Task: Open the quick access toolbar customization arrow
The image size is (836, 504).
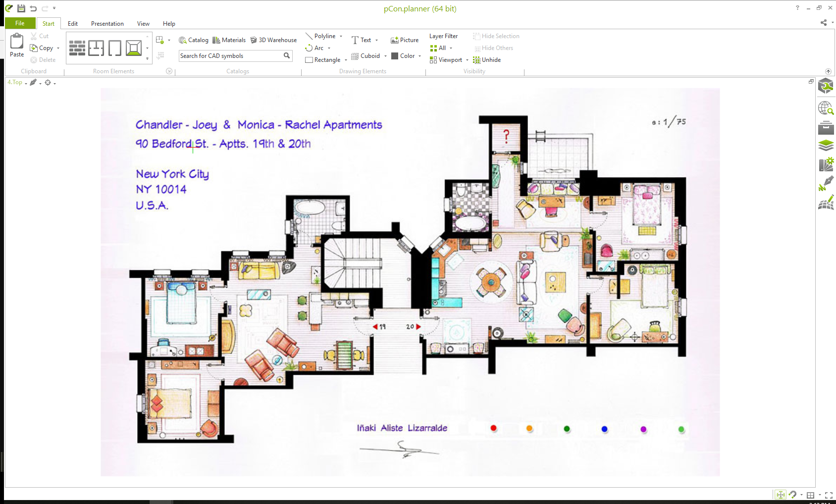Action: (x=54, y=8)
